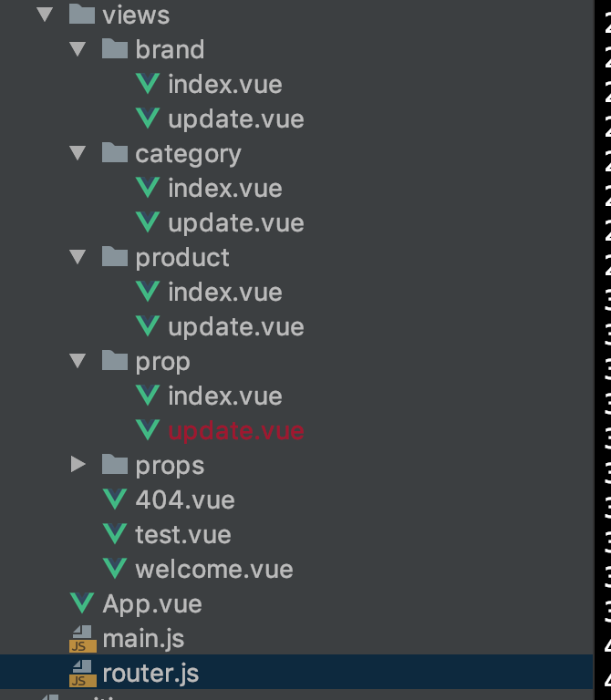This screenshot has height=700, width=611.
Task: Click the Vue icon beside 404.vue
Action: pos(115,499)
